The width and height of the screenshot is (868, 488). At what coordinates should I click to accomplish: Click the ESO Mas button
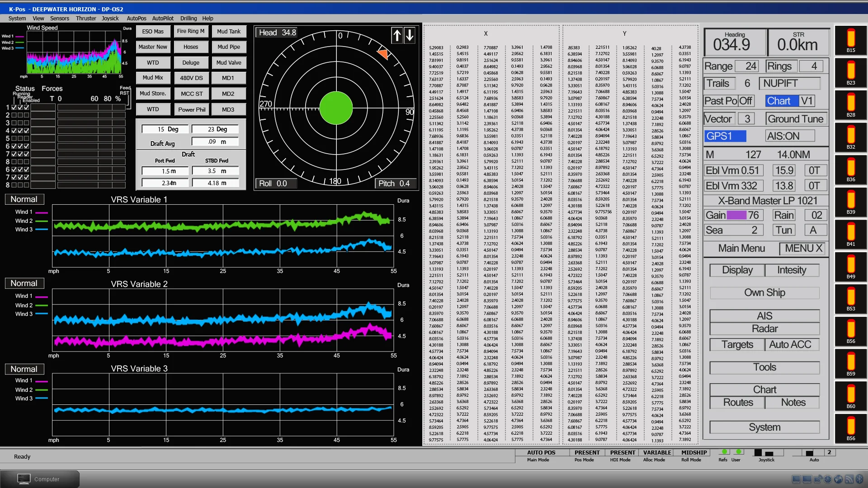coord(153,32)
